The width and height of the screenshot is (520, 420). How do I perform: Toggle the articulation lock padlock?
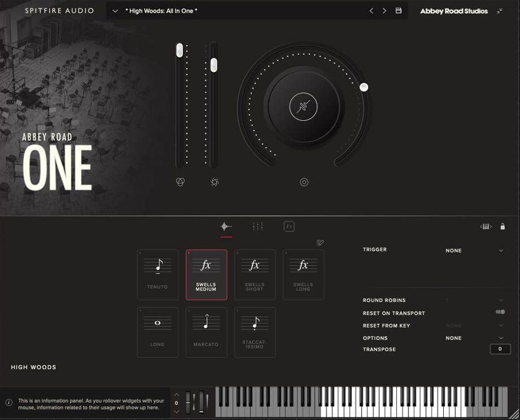coord(503,226)
